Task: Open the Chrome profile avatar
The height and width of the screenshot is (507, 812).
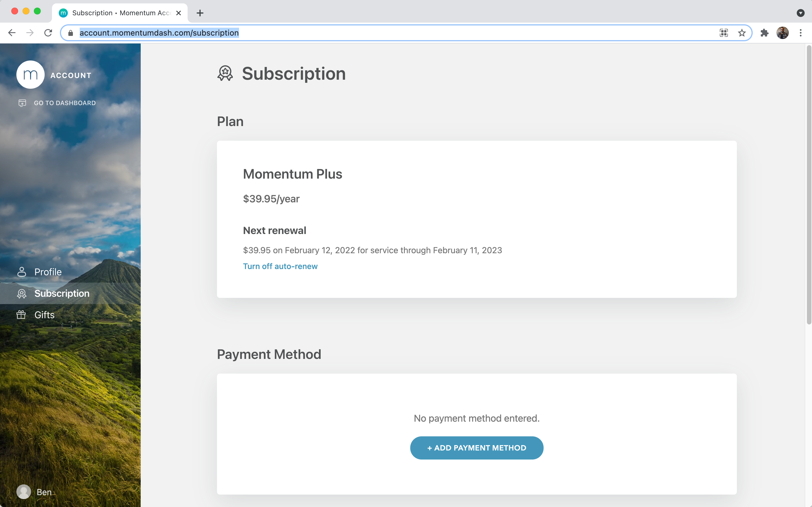Action: tap(783, 33)
